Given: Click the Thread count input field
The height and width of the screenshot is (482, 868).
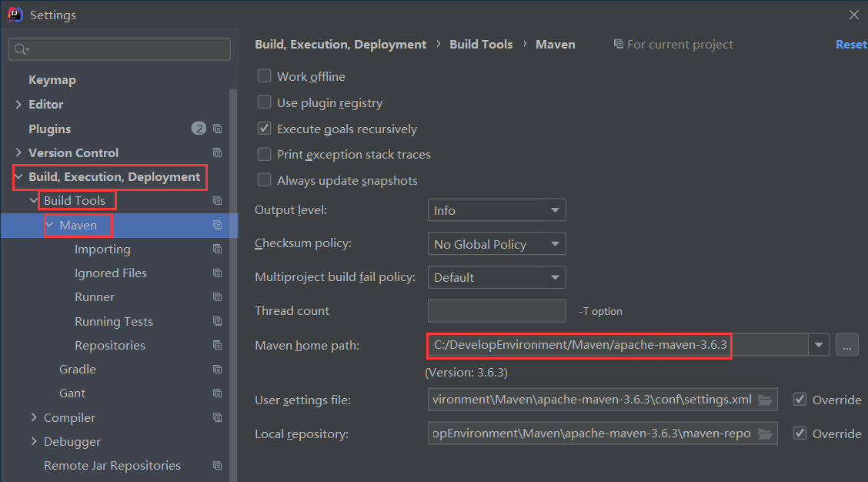Looking at the screenshot, I should click(x=496, y=311).
